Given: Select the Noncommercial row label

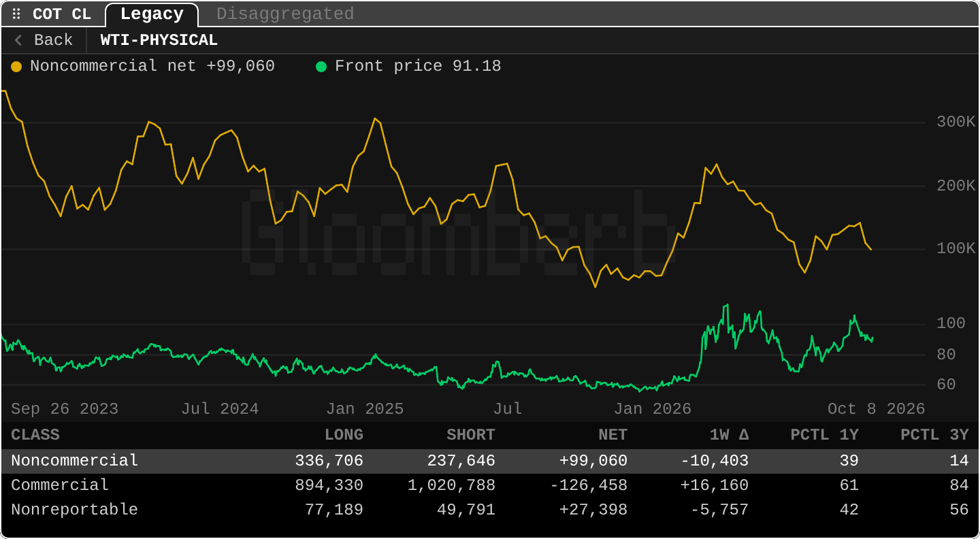Looking at the screenshot, I should pos(75,461).
